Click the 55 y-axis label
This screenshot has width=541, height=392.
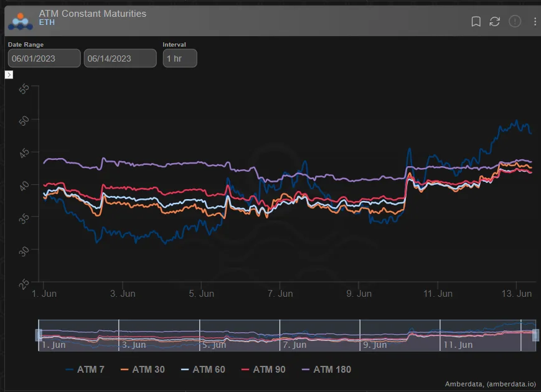click(x=24, y=88)
